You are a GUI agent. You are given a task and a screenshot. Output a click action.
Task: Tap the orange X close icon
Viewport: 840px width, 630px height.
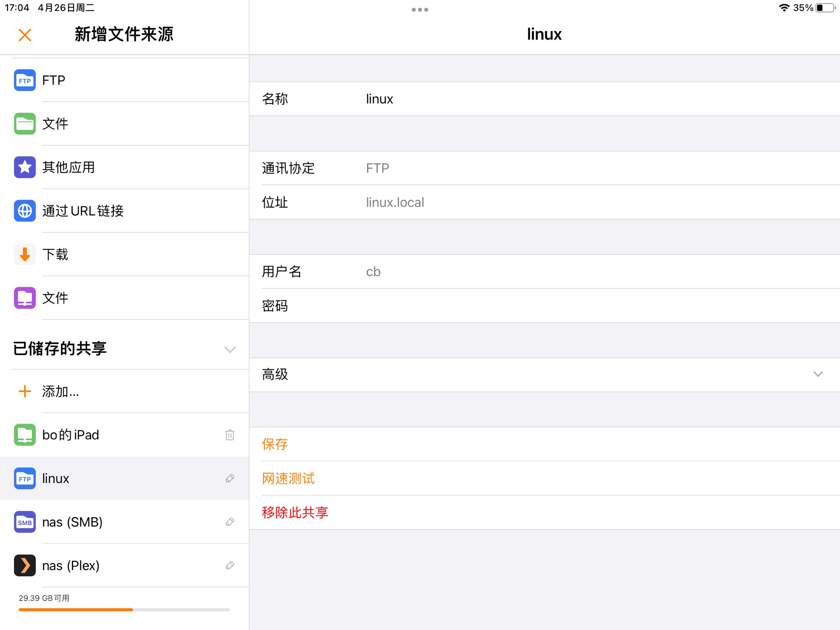tap(25, 35)
